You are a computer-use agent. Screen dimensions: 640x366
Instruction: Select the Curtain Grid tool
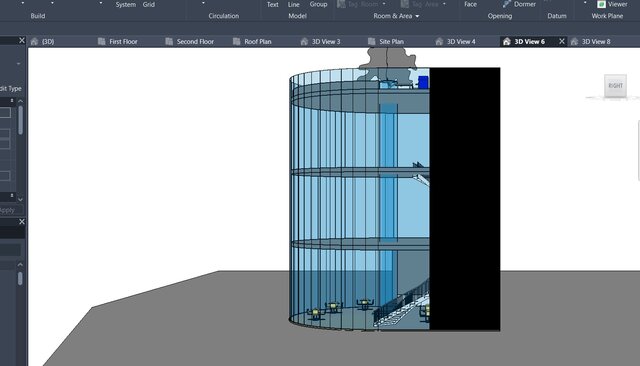pos(149,4)
